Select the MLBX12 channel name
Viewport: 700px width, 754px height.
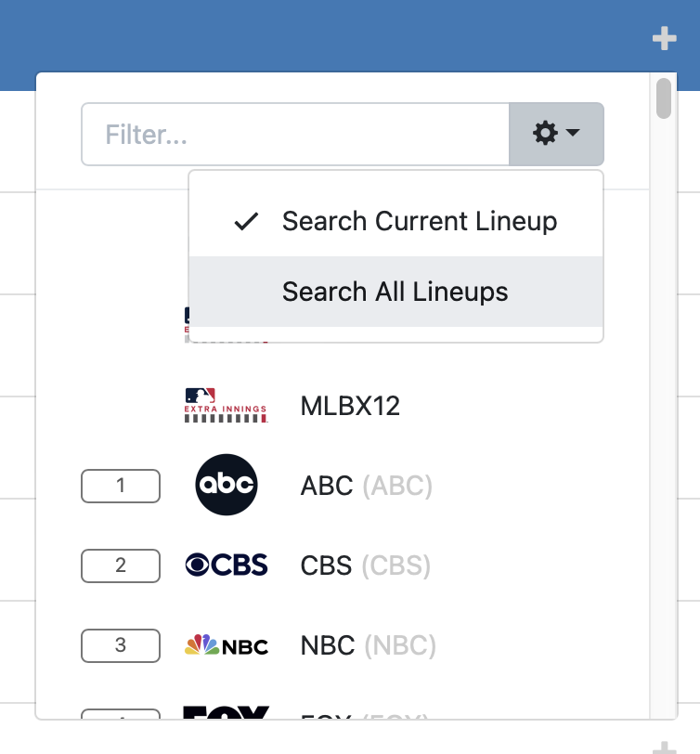[350, 406]
